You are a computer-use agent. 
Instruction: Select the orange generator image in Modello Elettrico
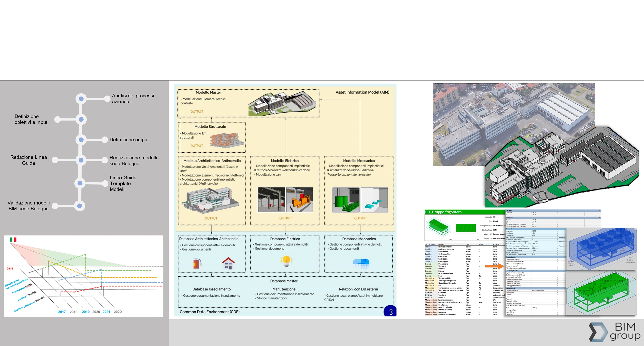click(x=300, y=200)
